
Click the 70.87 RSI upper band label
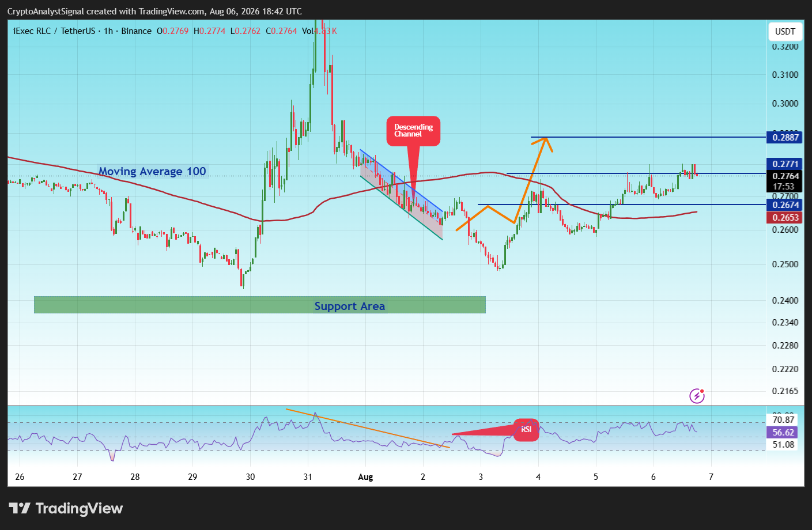tap(783, 420)
